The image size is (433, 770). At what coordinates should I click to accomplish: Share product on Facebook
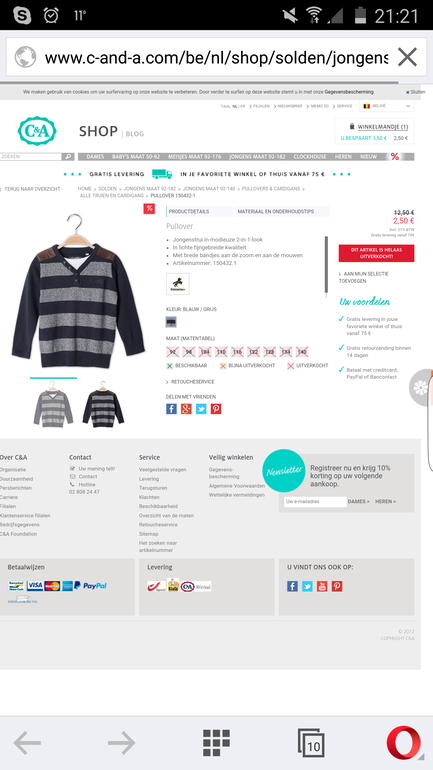pyautogui.click(x=171, y=409)
